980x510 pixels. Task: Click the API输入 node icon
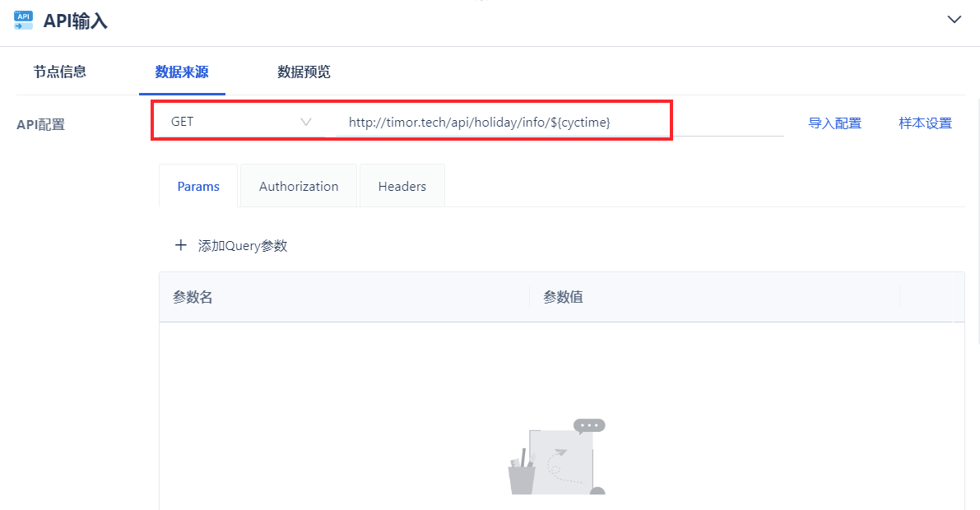click(23, 20)
